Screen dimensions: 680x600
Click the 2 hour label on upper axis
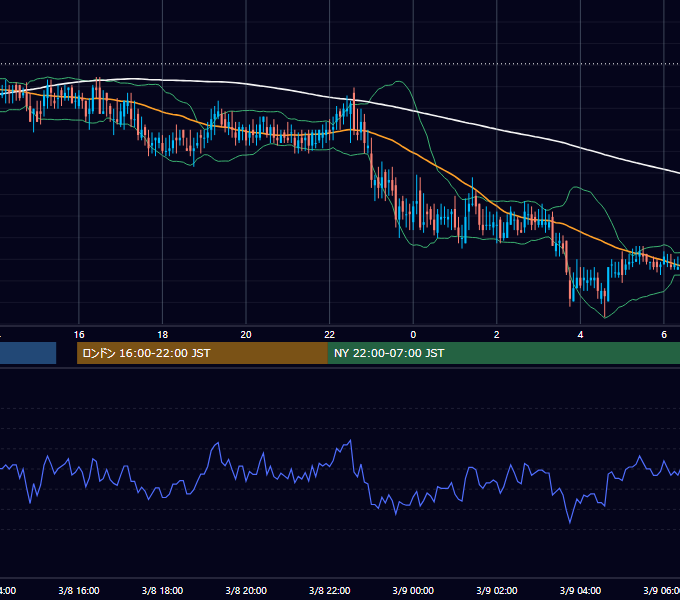pos(497,335)
